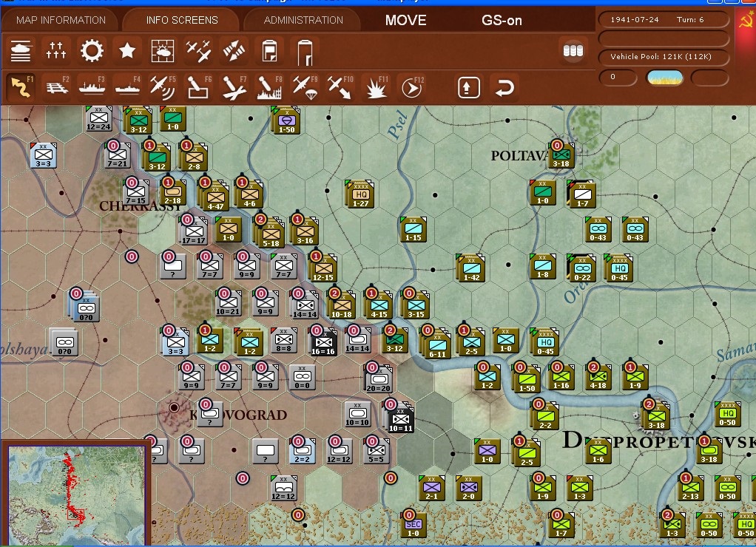The height and width of the screenshot is (547, 756).
Task: Select the 14=14 enemy panzer counter
Action: [358, 340]
